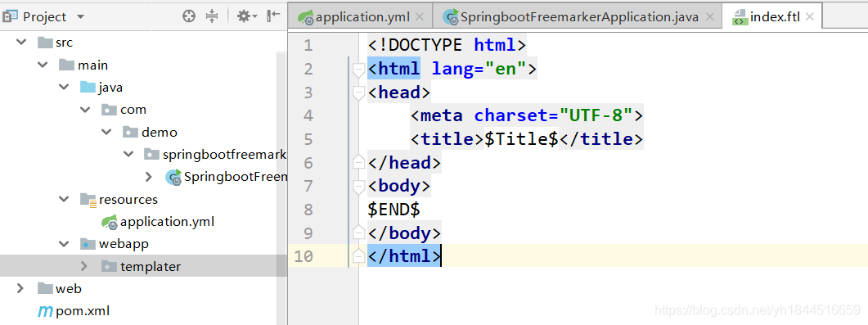Click the resources folder icon
The image size is (868, 325).
point(88,200)
